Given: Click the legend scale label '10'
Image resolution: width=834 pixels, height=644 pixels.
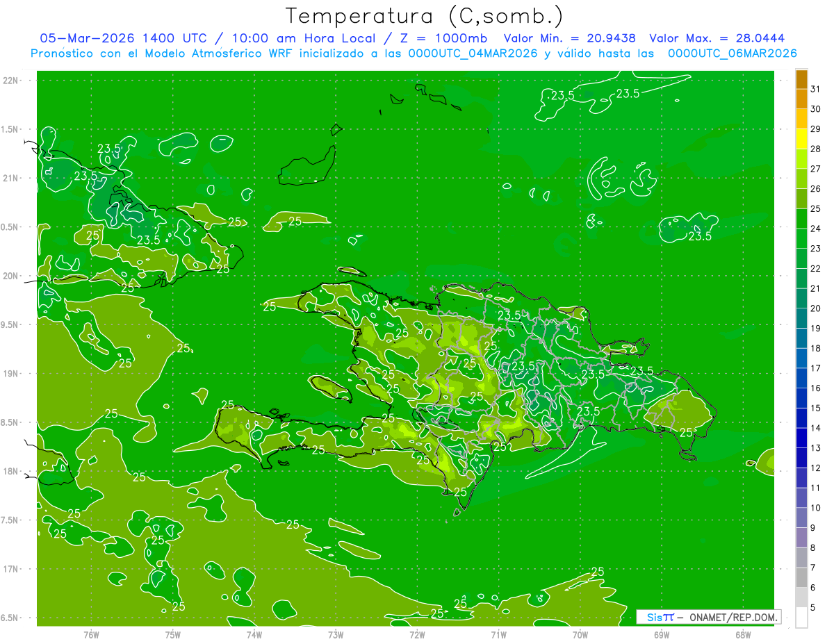Looking at the screenshot, I should point(816,508).
